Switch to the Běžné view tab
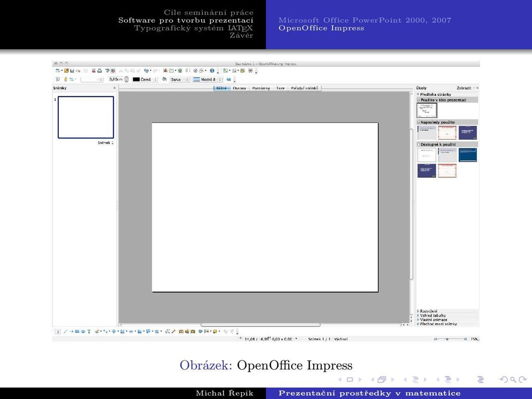 (x=222, y=88)
